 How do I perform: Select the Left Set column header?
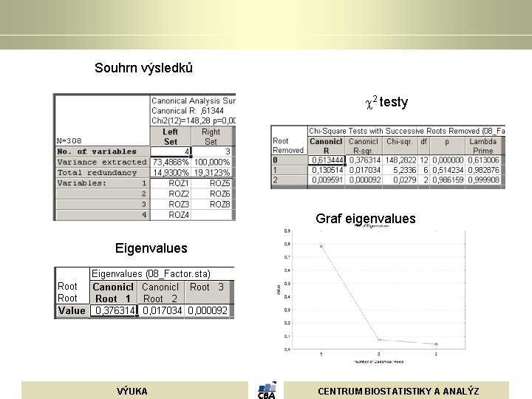coord(171,137)
